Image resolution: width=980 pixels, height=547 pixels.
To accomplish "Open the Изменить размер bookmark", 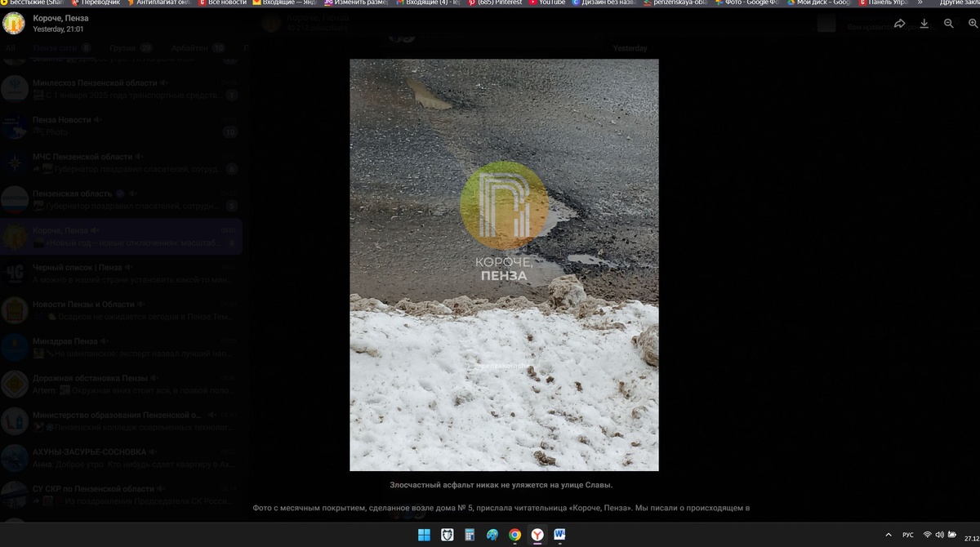I will coord(356,3).
